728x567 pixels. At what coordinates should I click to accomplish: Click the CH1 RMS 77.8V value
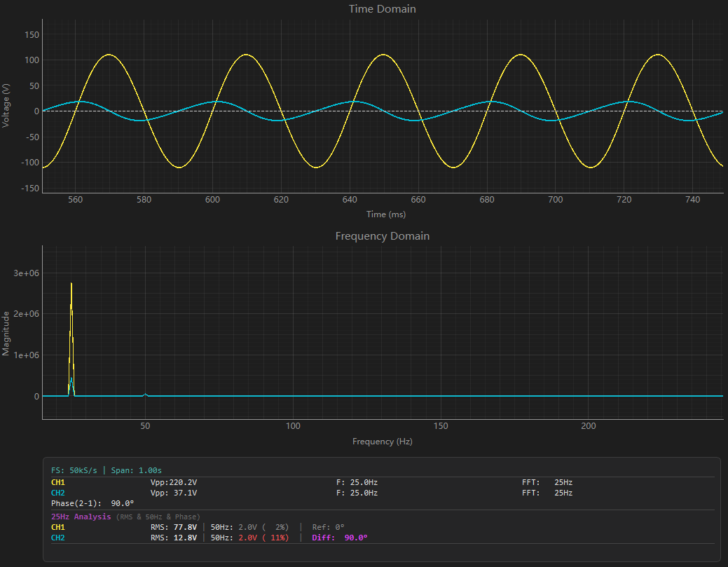[x=174, y=527]
